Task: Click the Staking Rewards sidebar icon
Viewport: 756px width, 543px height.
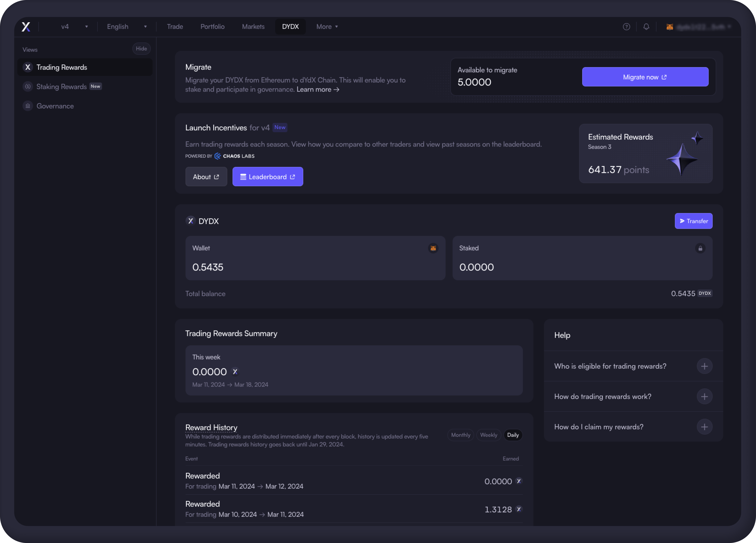Action: tap(28, 86)
